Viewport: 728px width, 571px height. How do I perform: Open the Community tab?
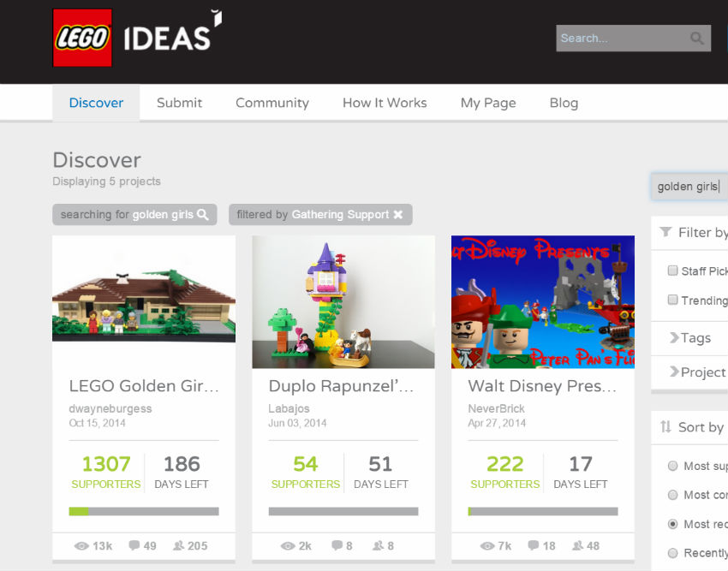[x=272, y=103]
